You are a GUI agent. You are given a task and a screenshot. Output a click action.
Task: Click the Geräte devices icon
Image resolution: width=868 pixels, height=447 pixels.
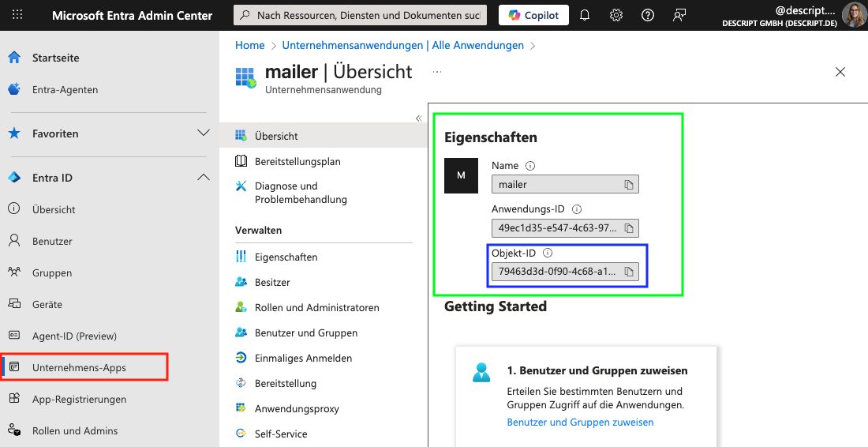(14, 303)
